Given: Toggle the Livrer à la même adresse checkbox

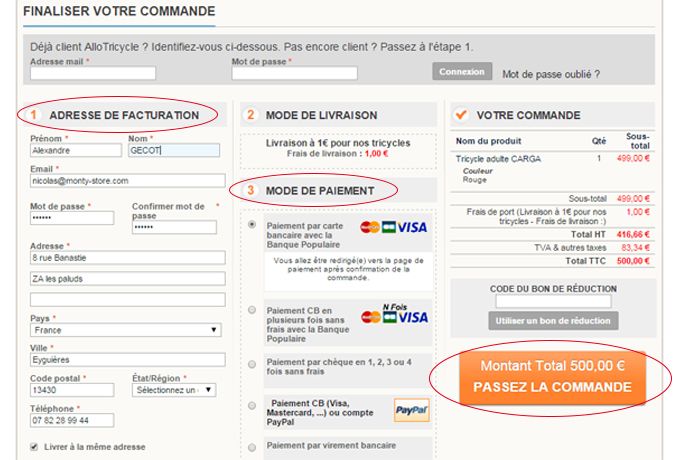Looking at the screenshot, I should [35, 447].
